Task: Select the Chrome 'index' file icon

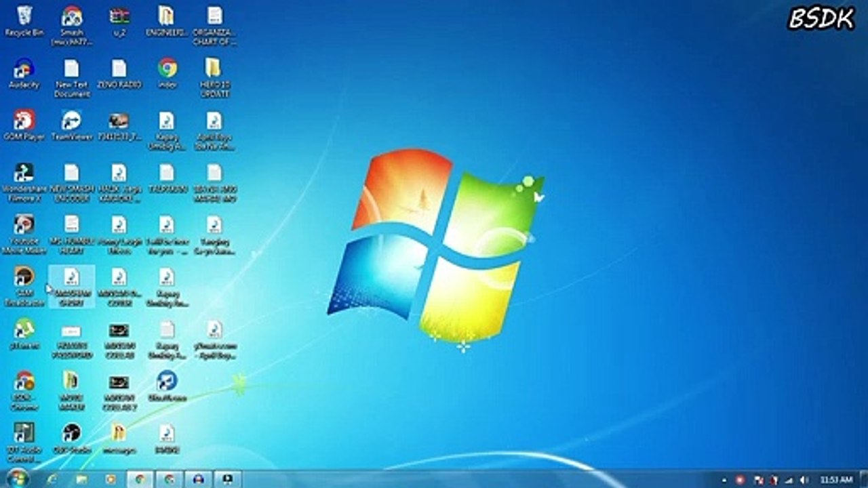Action: (x=167, y=73)
